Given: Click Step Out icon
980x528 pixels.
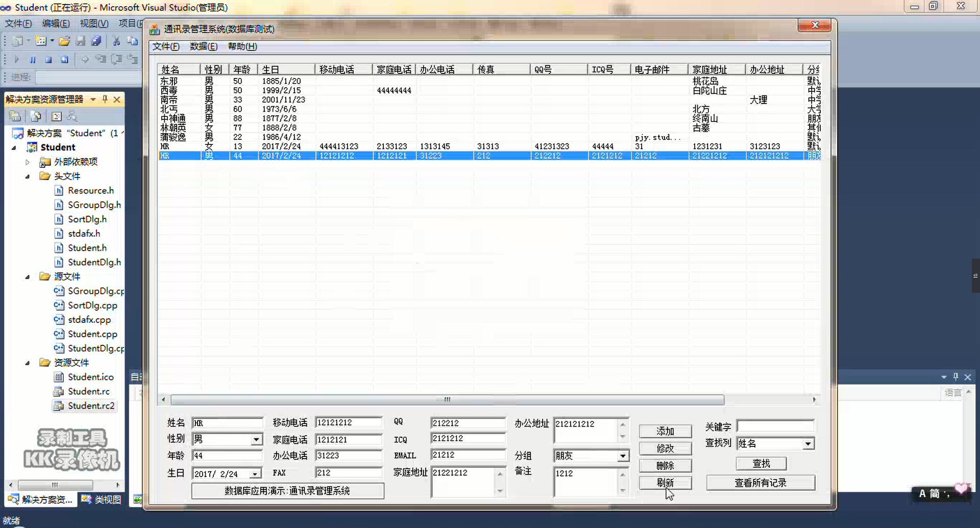Looking at the screenshot, I should [x=132, y=59].
